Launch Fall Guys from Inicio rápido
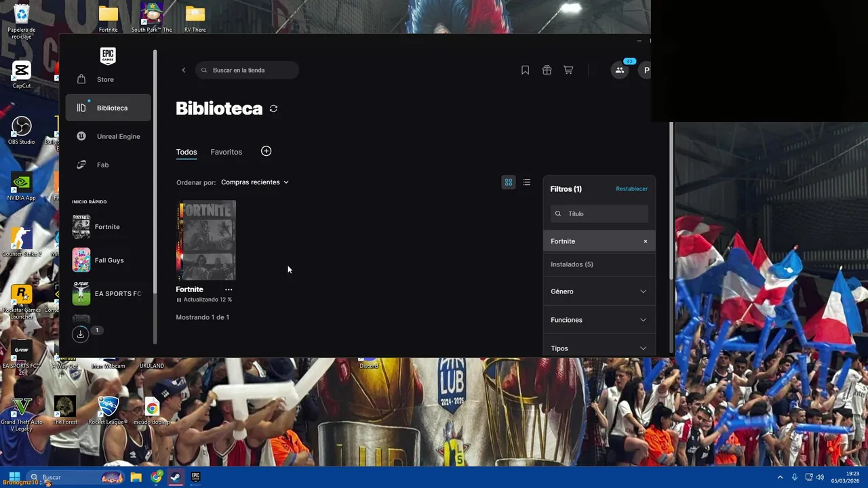Screen dimensions: 868x488 click(x=108, y=260)
